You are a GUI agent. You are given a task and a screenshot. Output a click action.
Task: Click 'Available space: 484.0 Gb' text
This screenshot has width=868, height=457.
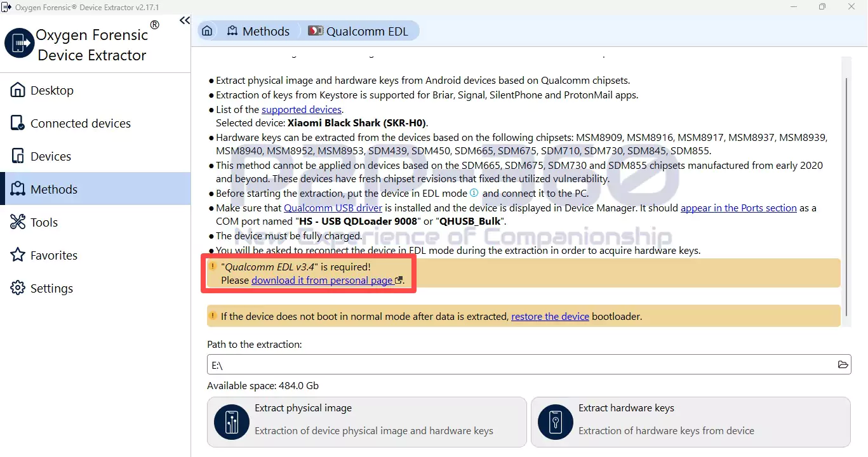[263, 385]
